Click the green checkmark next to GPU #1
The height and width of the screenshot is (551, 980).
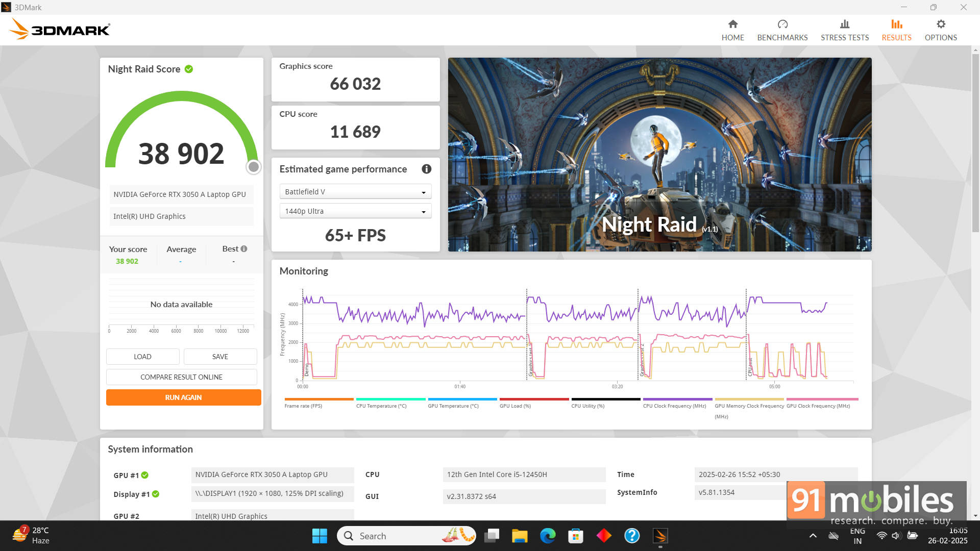coord(145,475)
